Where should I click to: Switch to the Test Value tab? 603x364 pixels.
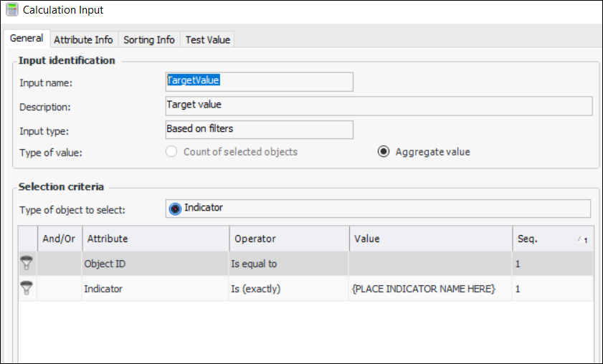208,39
